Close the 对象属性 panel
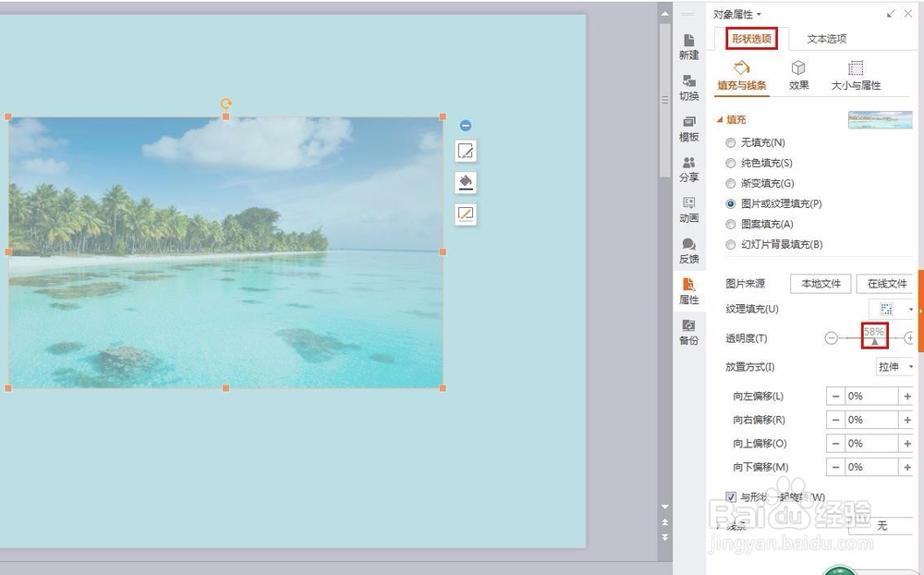 [908, 14]
